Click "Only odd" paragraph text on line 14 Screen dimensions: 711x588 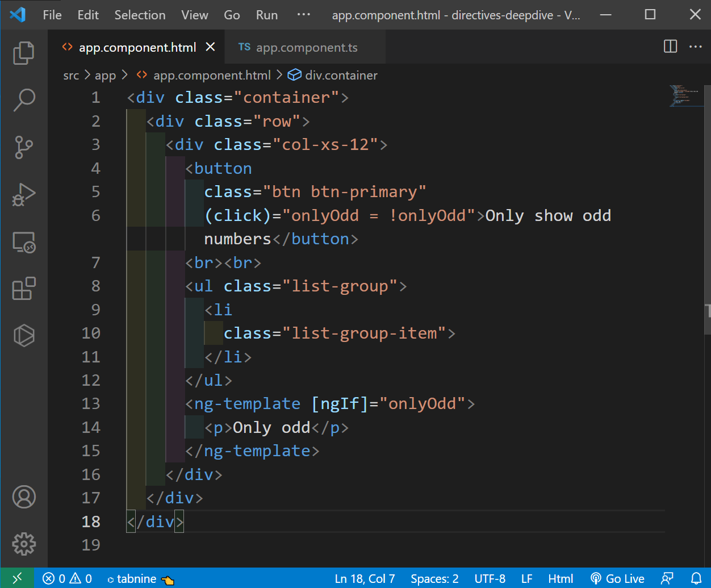pos(271,427)
